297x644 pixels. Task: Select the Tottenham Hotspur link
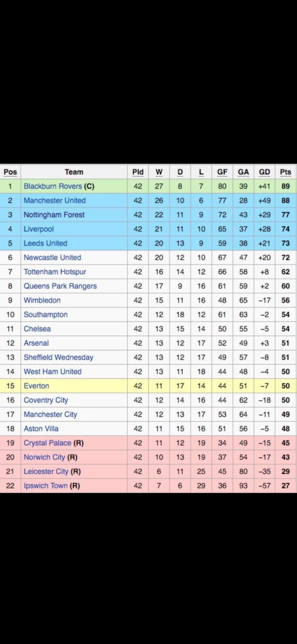click(55, 272)
